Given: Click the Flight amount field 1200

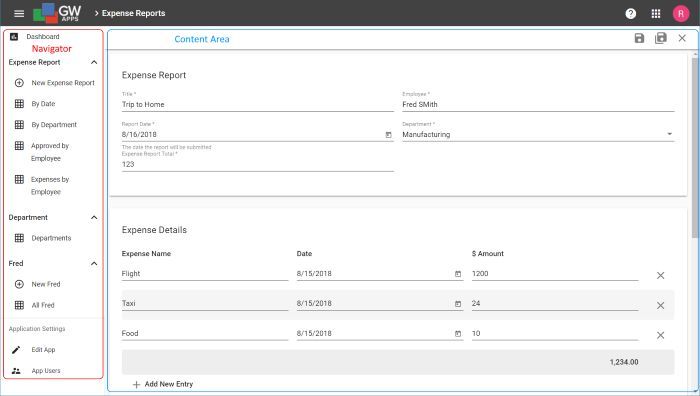Looking at the screenshot, I should click(555, 274).
